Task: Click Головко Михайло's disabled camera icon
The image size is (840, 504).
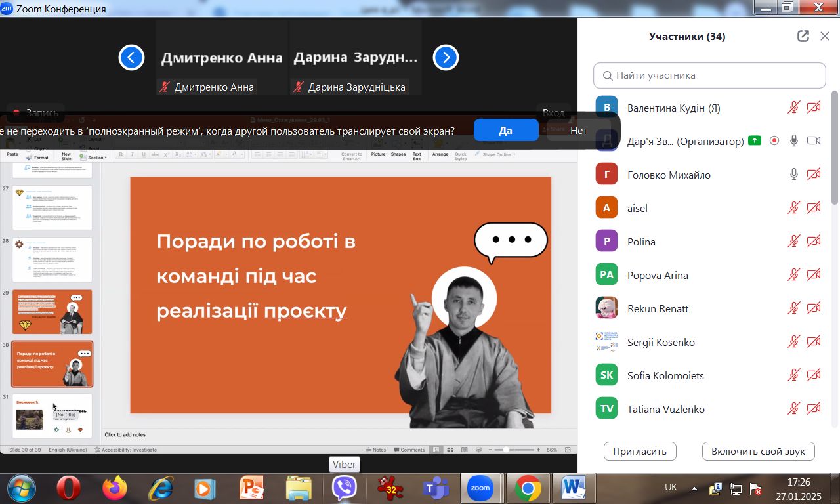Action: (x=814, y=174)
